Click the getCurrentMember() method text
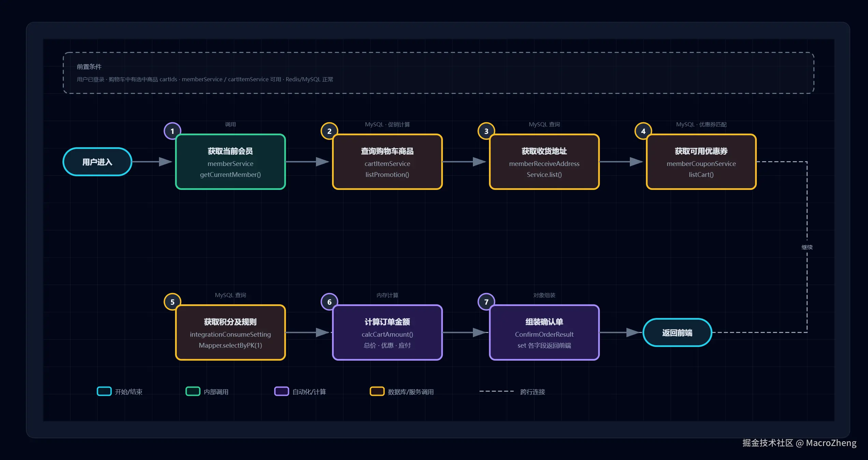This screenshot has height=460, width=868. [x=230, y=175]
